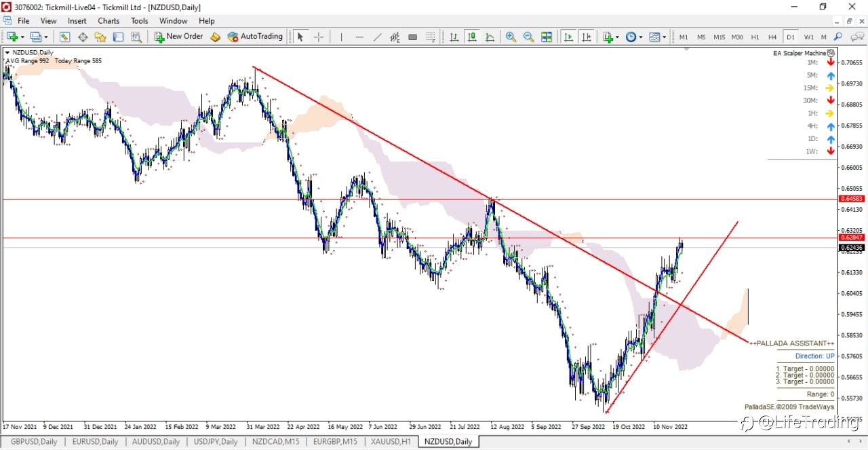The height and width of the screenshot is (450, 868).
Task: Toggle the chart shift option
Action: [x=587, y=37]
